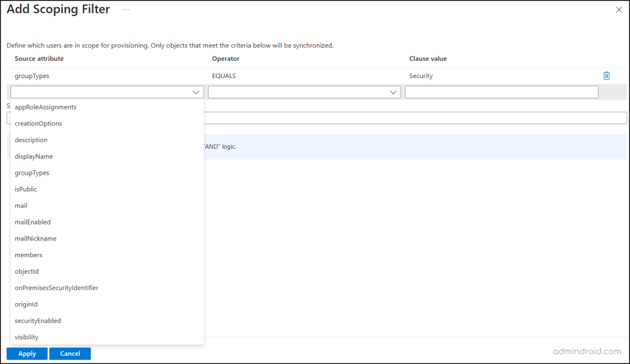Open the empty clause's attribute dropdown arrow
This screenshot has height=364, width=630.
click(x=196, y=91)
